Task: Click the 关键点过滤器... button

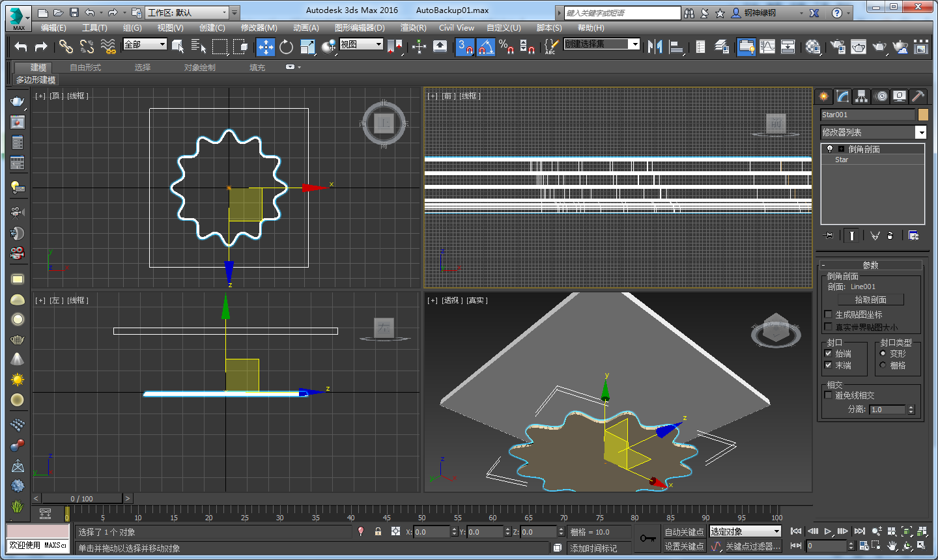Action: (753, 546)
